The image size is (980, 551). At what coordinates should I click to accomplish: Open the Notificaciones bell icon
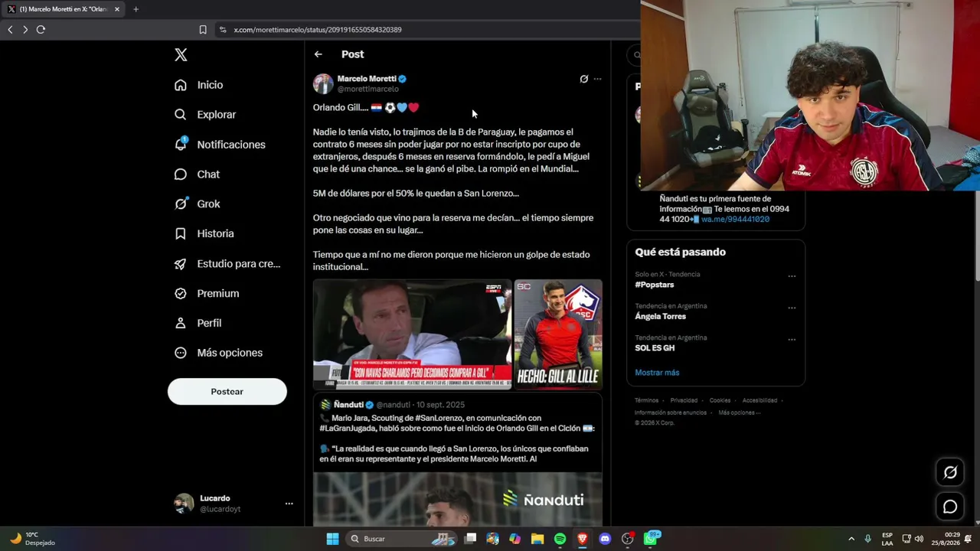(181, 144)
